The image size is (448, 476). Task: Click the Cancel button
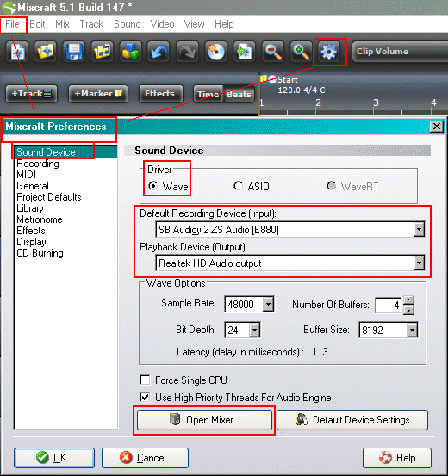tap(145, 457)
